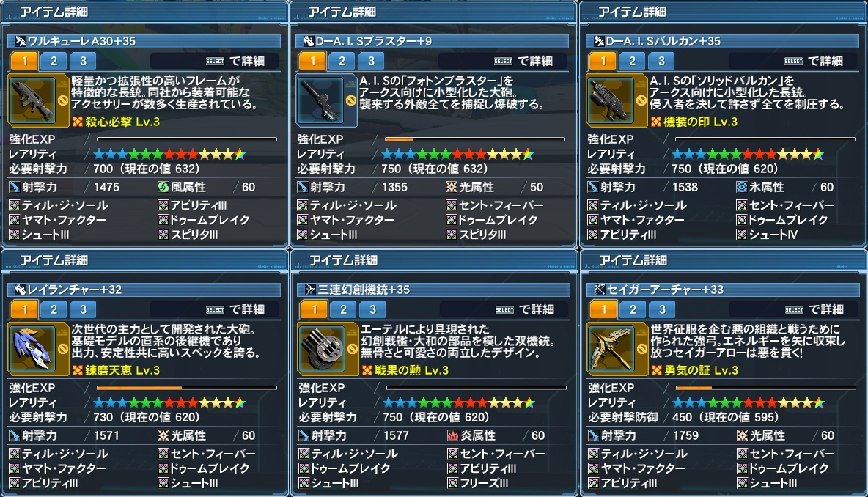The width and height of the screenshot is (868, 497).
Task: Click the 殺心必撃 Lv.3 potential icon
Action: (78, 122)
